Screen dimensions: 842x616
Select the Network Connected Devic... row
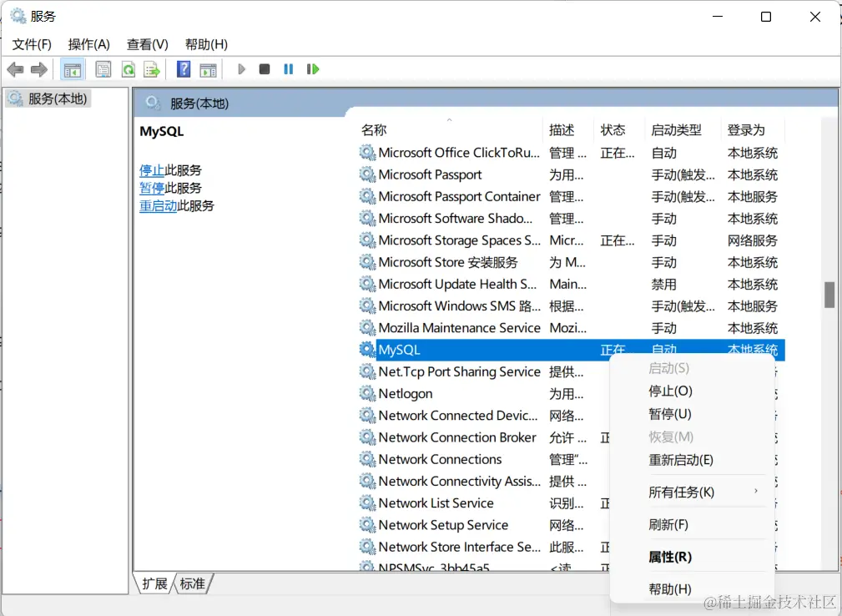pyautogui.click(x=486, y=415)
